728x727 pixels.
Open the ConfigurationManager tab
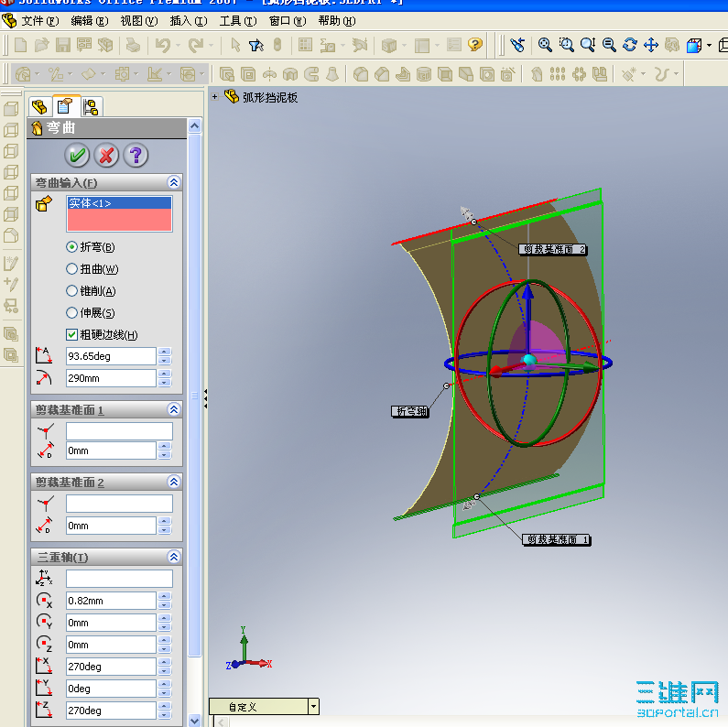(91, 107)
